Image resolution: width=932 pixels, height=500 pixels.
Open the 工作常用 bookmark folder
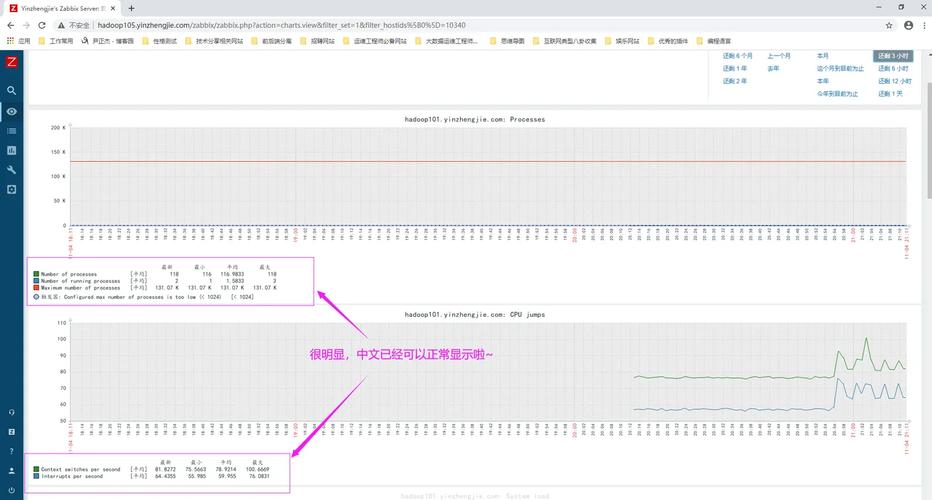point(56,41)
